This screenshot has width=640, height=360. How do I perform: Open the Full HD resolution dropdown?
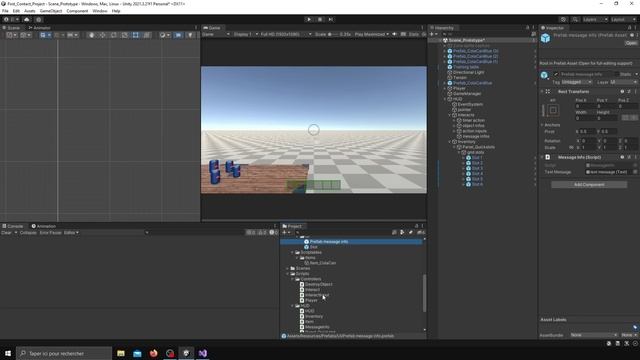pyautogui.click(x=286, y=34)
